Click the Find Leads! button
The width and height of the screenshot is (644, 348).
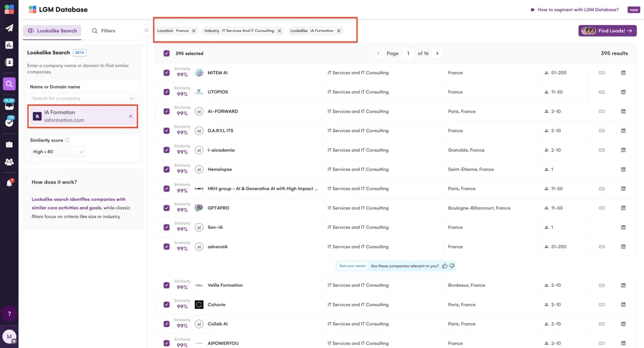tap(608, 31)
